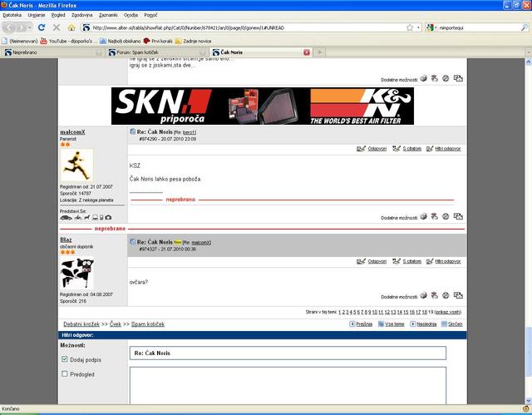Click malcomX's computer Predstavi.Se icon
Screen dimensions: 532x415
pyautogui.click(x=96, y=218)
